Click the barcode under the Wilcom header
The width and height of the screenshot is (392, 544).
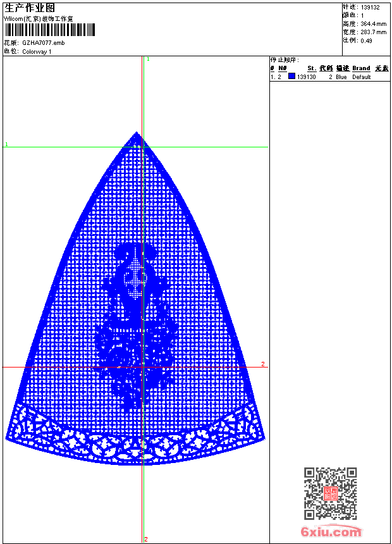(x=50, y=30)
